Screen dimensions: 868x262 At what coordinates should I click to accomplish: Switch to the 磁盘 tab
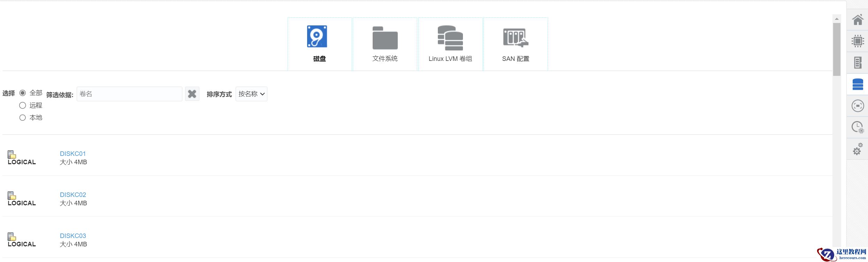(x=320, y=44)
